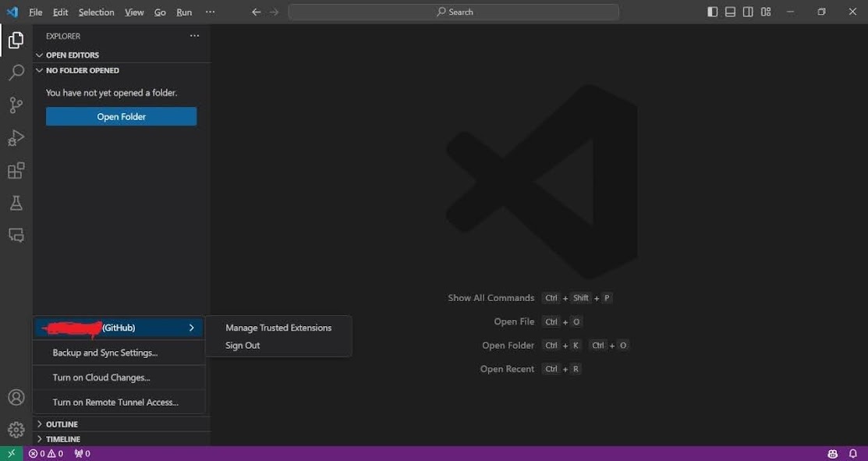Open the Edit menu
The image size is (868, 461).
[x=60, y=12]
